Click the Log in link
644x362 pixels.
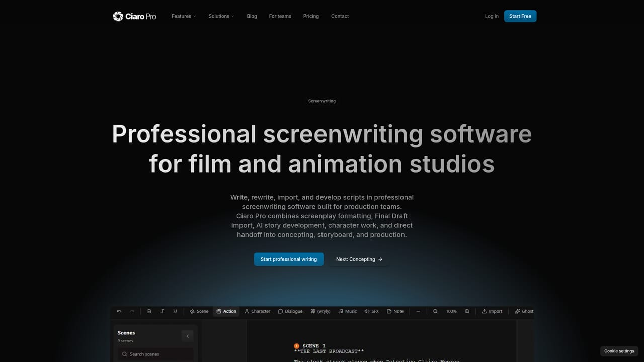(492, 16)
